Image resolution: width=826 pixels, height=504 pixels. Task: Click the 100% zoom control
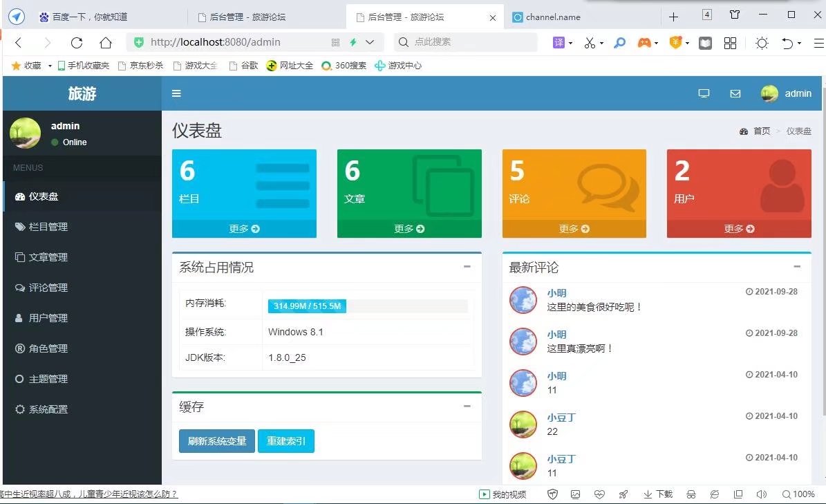point(798,494)
